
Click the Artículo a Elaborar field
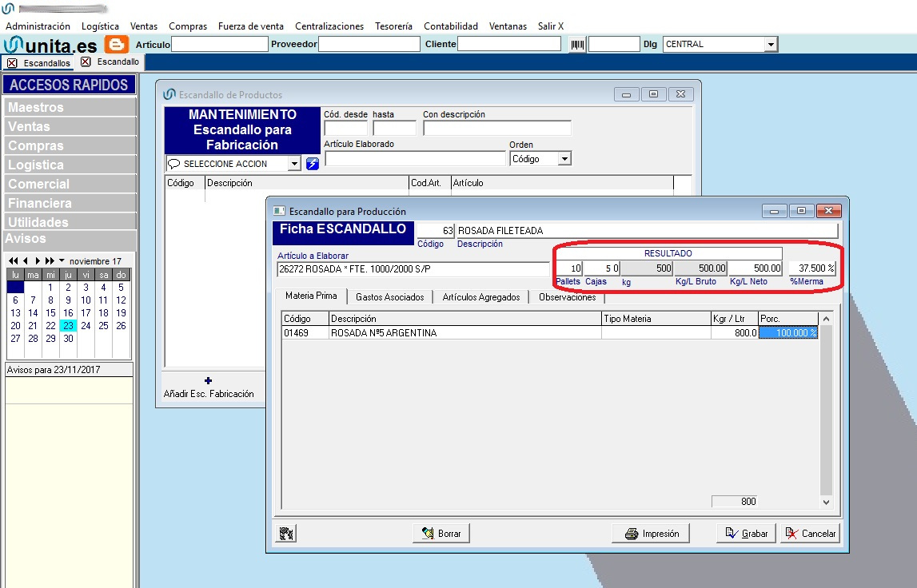coord(413,269)
